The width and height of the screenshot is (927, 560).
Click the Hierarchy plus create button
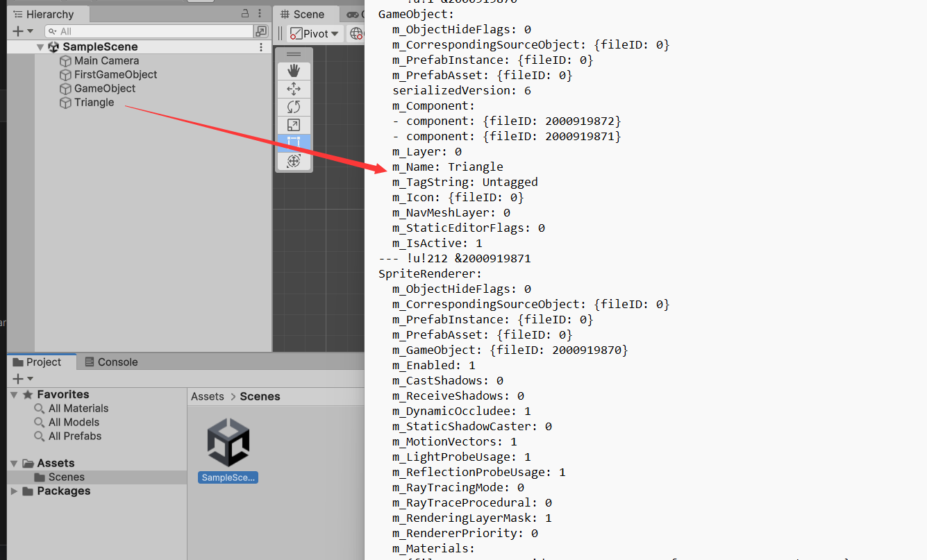[23, 31]
